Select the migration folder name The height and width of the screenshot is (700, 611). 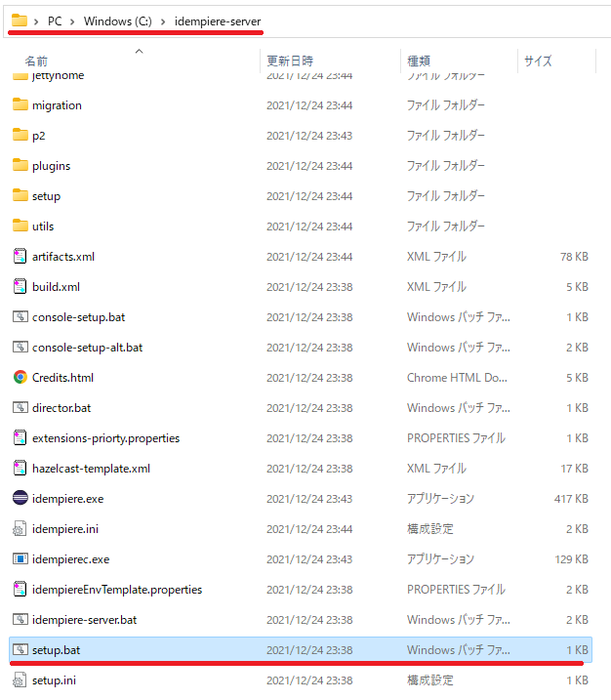click(57, 105)
